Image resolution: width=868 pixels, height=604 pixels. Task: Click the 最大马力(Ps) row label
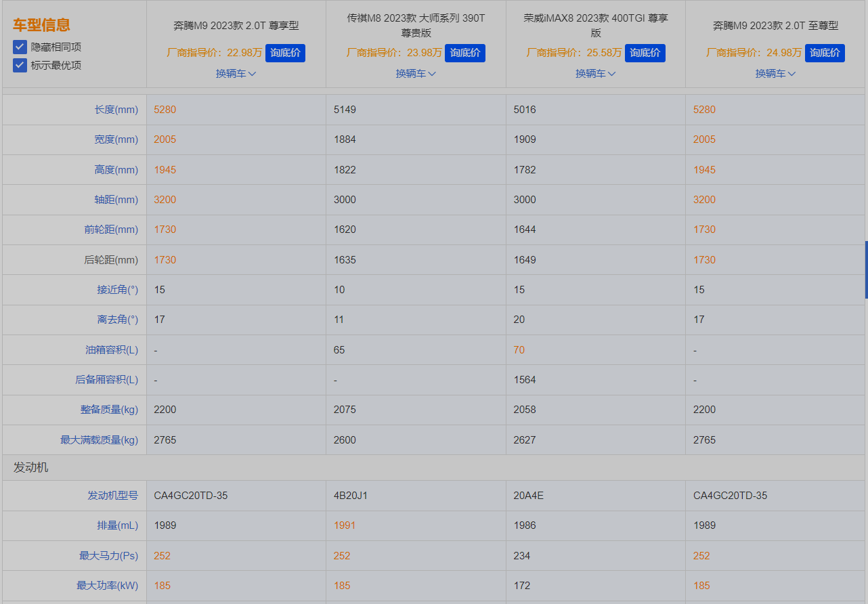108,556
